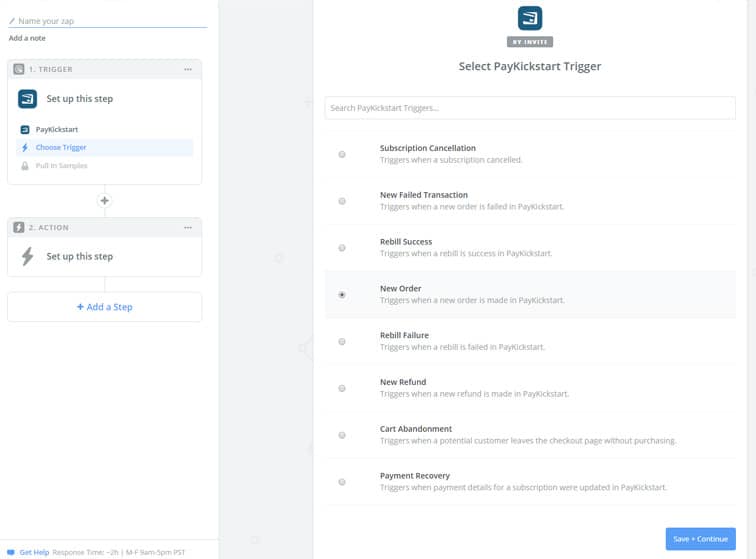Click the plus circle between the steps
756x559 pixels.
point(104,201)
